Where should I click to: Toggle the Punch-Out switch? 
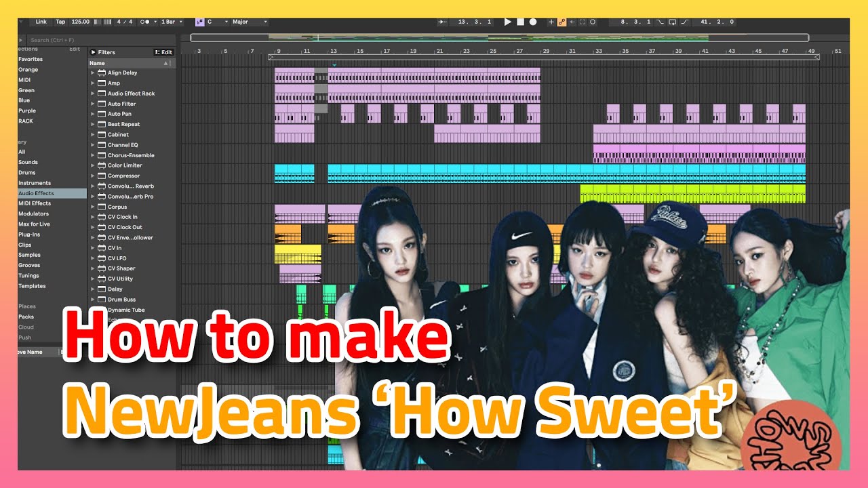pos(685,22)
